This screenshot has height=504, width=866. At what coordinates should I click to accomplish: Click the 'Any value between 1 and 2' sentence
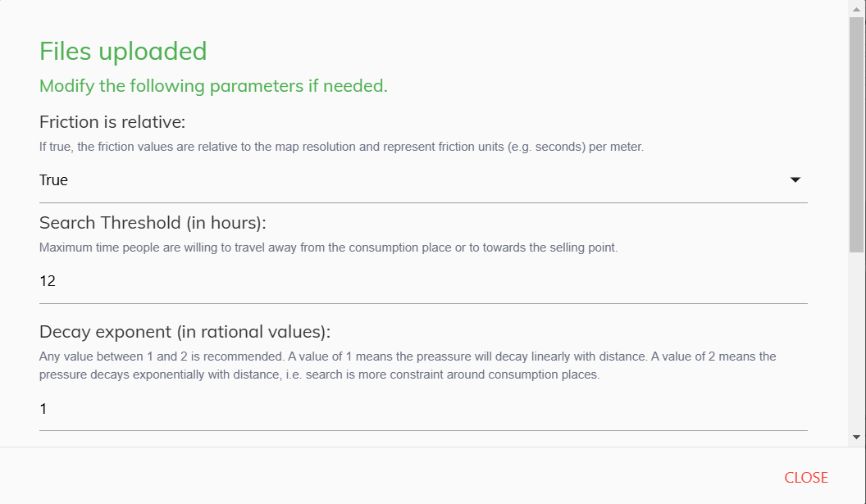pos(246,356)
